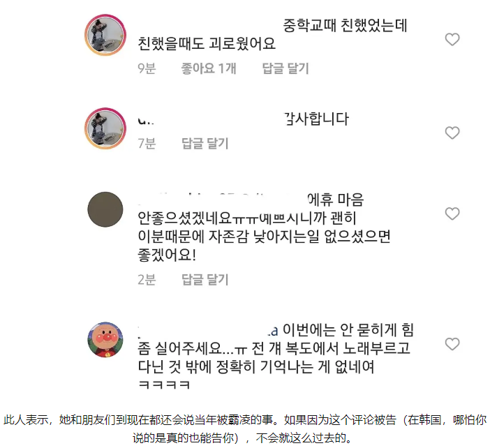This screenshot has height=448, width=490.
Task: Click the Chinese caption text below comments
Action: click(x=245, y=428)
